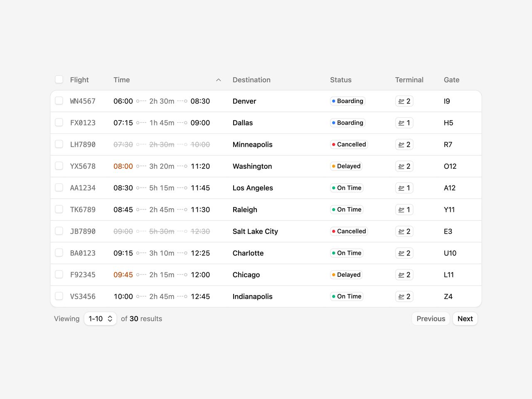Tick the LH7890 row checkbox
This screenshot has height=399, width=532.
(x=59, y=144)
